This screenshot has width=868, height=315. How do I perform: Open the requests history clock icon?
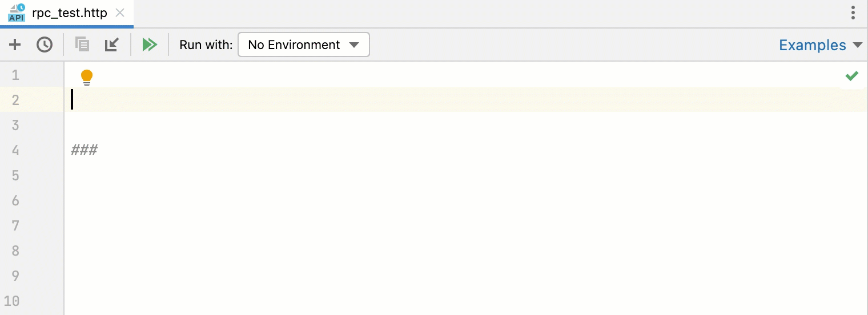(x=45, y=45)
